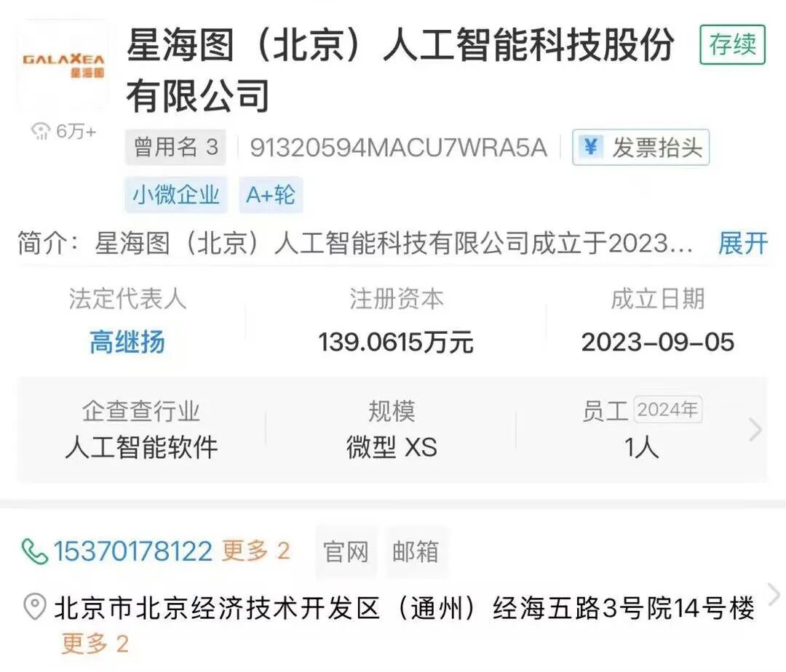Image resolution: width=786 pixels, height=672 pixels.
Task: Open the 邮箱 email button
Action: [x=416, y=552]
